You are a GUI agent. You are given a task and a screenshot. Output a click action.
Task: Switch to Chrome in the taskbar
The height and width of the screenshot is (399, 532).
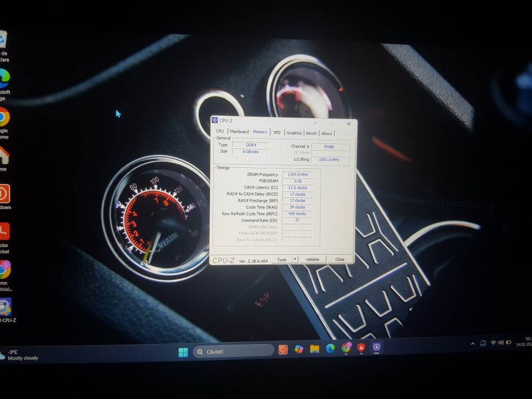(x=346, y=348)
